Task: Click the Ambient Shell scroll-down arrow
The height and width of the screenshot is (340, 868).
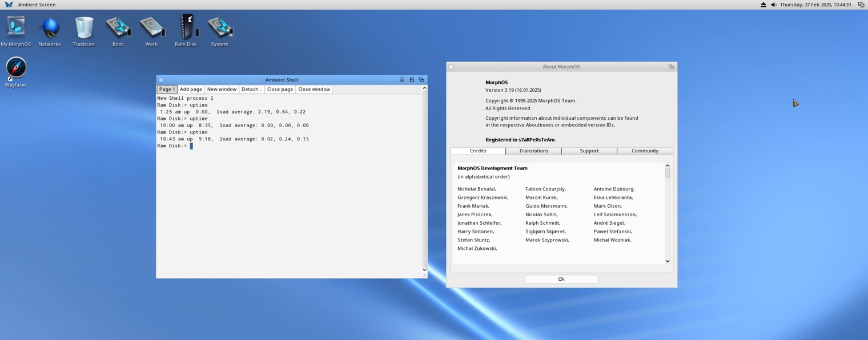Action: pos(424,269)
